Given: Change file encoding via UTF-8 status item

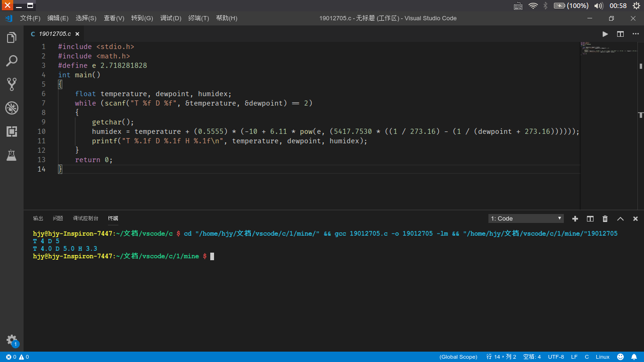Looking at the screenshot, I should pyautogui.click(x=556, y=357).
